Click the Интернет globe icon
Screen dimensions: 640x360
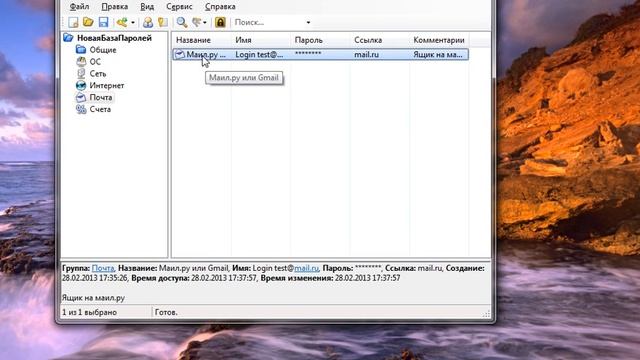(81, 85)
